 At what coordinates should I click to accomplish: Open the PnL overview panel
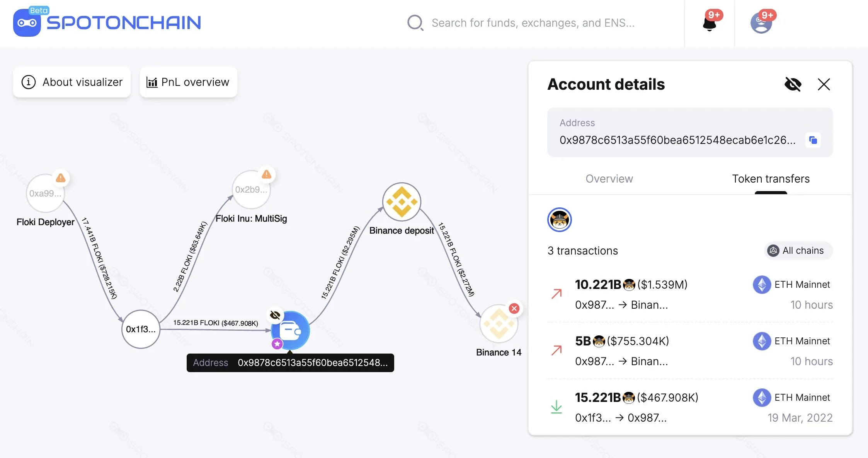coord(188,82)
